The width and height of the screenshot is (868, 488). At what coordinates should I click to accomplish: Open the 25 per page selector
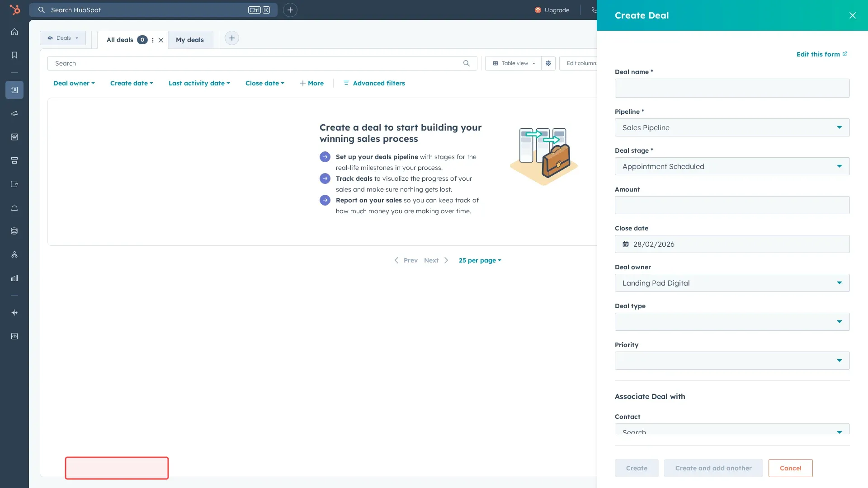point(480,260)
